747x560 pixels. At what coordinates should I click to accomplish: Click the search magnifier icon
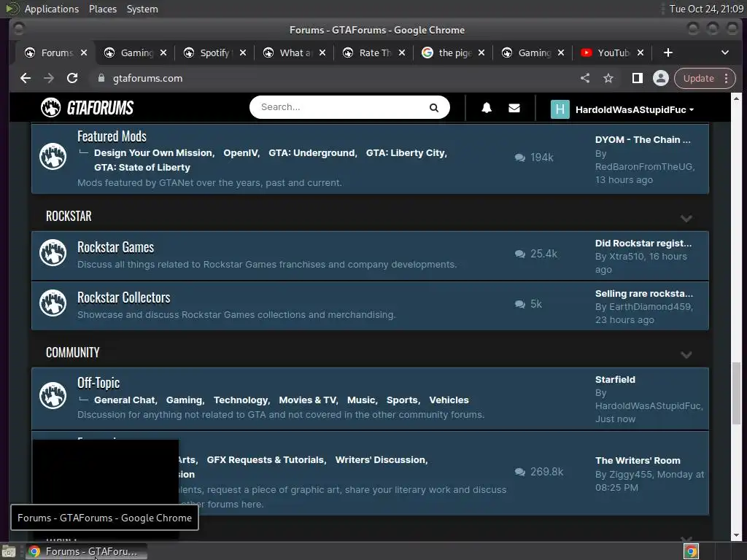pos(433,108)
